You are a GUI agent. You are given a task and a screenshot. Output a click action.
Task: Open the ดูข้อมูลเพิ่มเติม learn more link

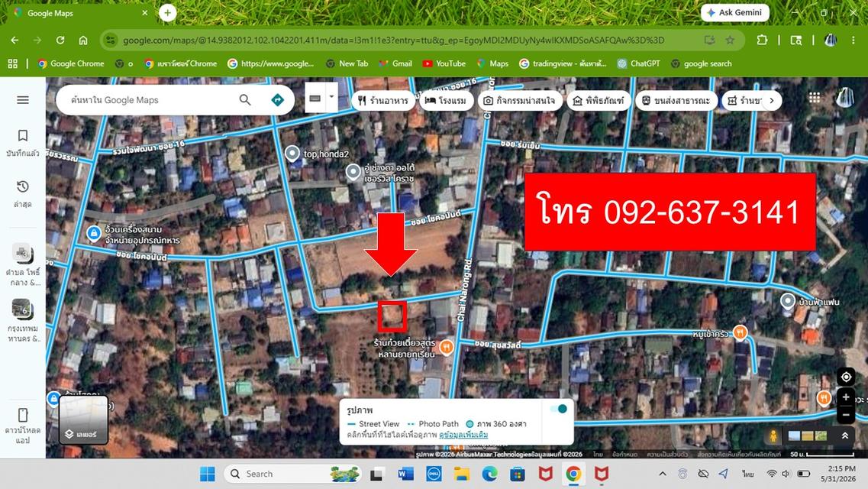click(463, 436)
